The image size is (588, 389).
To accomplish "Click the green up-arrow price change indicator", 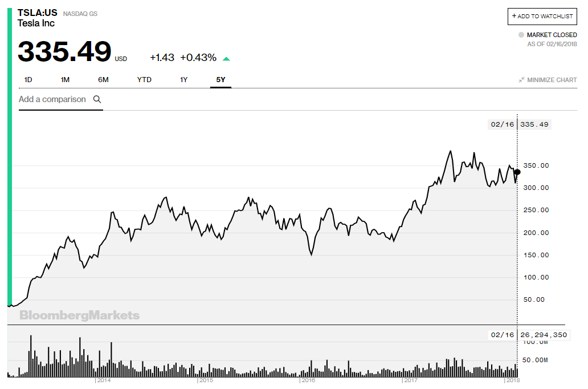I will (226, 59).
